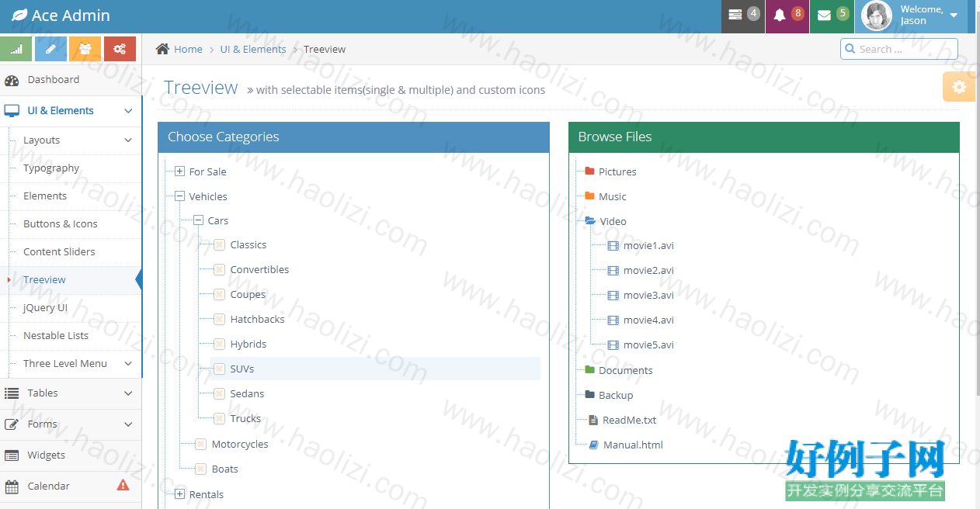Toggle the Hybrids item checkbox
Screen dimensions: 980x509
pos(219,345)
